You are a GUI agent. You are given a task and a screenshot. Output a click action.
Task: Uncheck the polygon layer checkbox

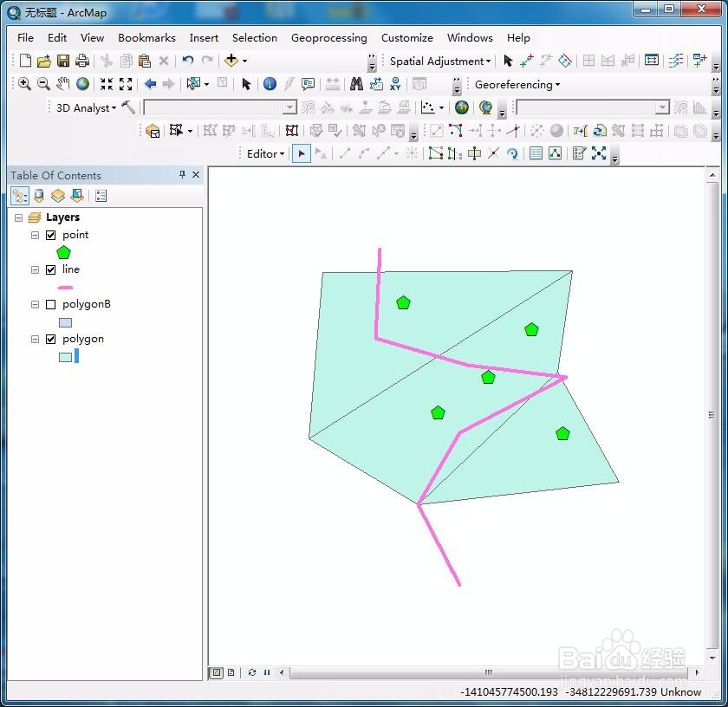(50, 340)
